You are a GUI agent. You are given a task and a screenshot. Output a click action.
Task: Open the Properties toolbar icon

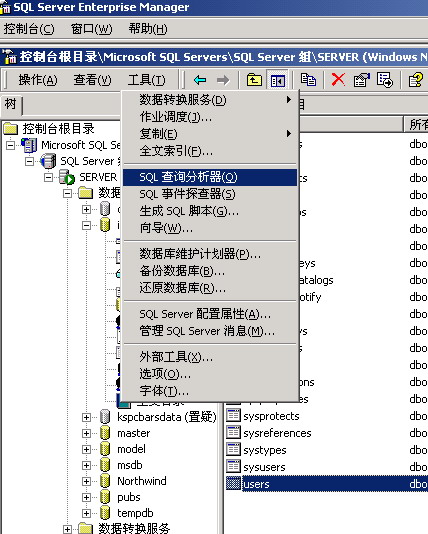click(362, 80)
